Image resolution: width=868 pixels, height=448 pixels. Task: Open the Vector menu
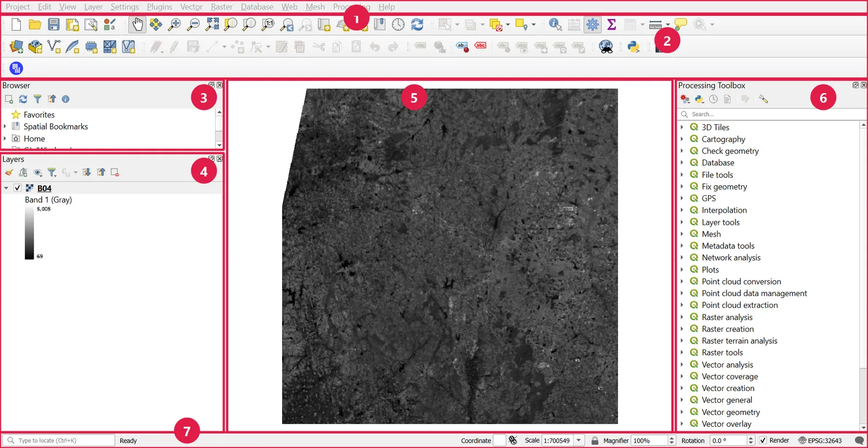point(191,7)
